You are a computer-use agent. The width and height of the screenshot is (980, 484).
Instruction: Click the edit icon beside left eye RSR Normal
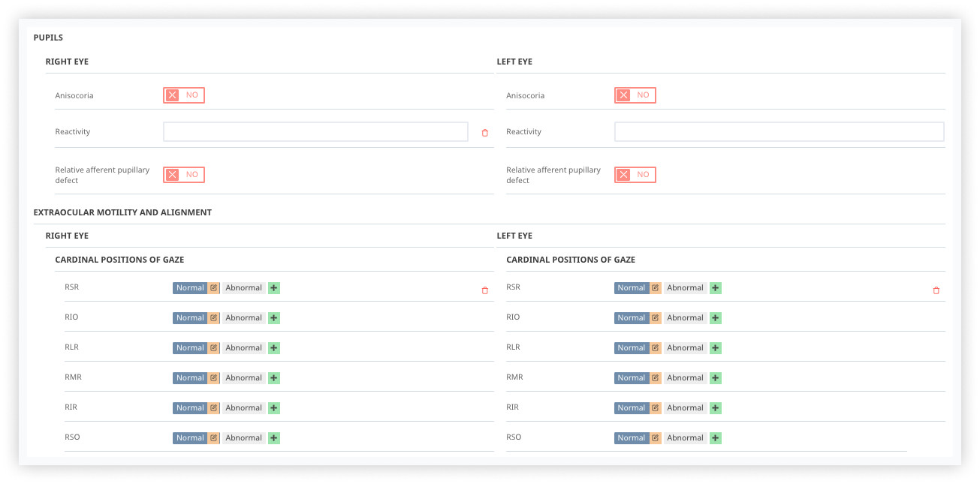[x=656, y=288]
